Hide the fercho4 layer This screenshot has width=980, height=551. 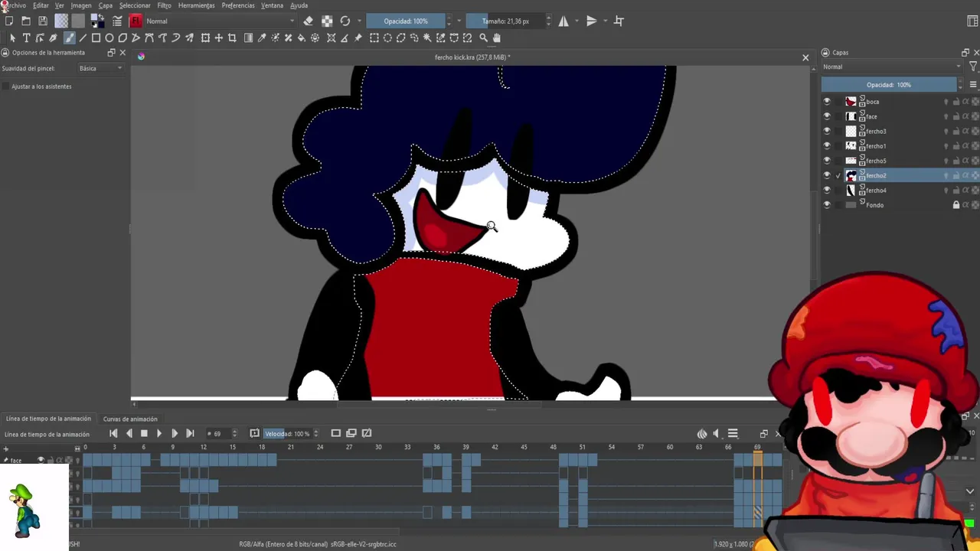[827, 190]
